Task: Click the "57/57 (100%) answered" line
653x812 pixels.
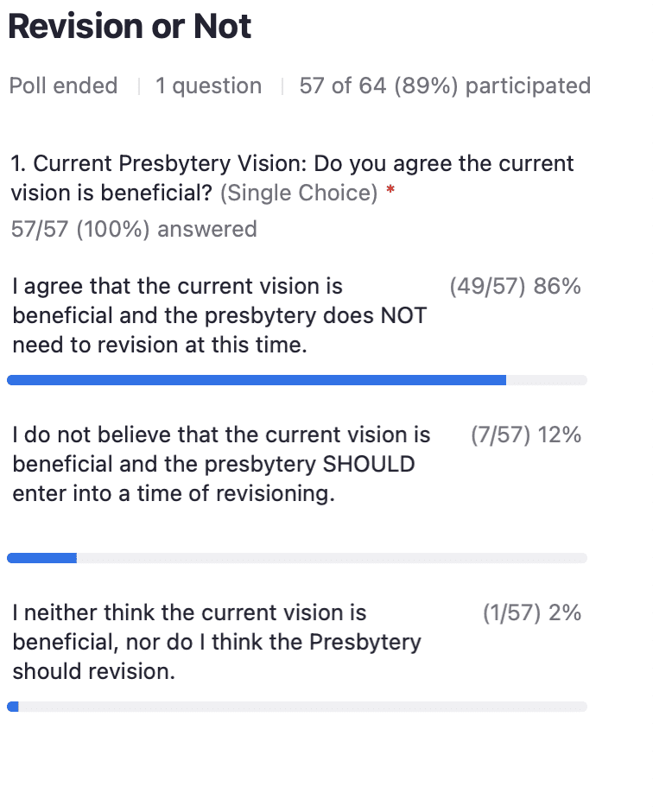Action: tap(134, 229)
